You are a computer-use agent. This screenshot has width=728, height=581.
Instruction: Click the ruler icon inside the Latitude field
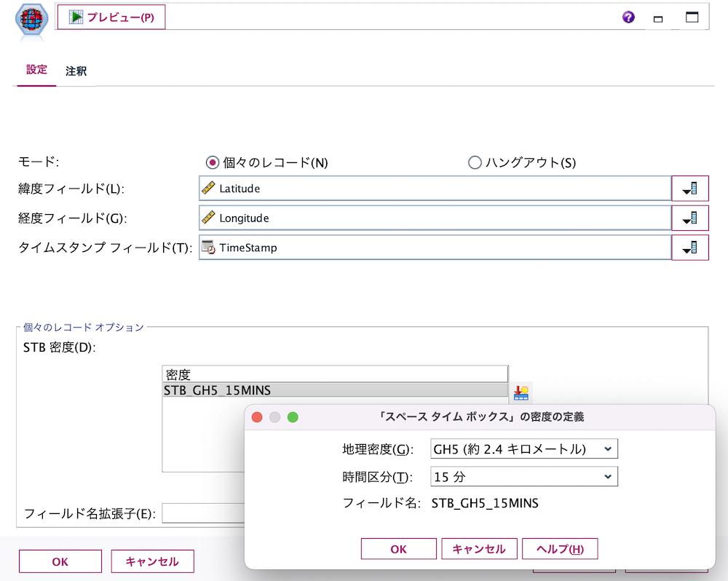pyautogui.click(x=207, y=188)
